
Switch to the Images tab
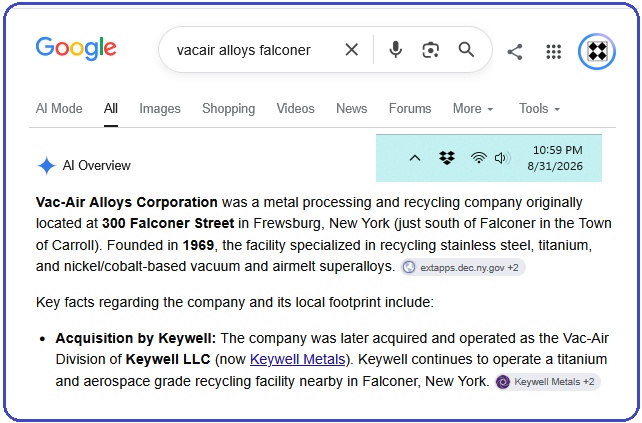(160, 109)
